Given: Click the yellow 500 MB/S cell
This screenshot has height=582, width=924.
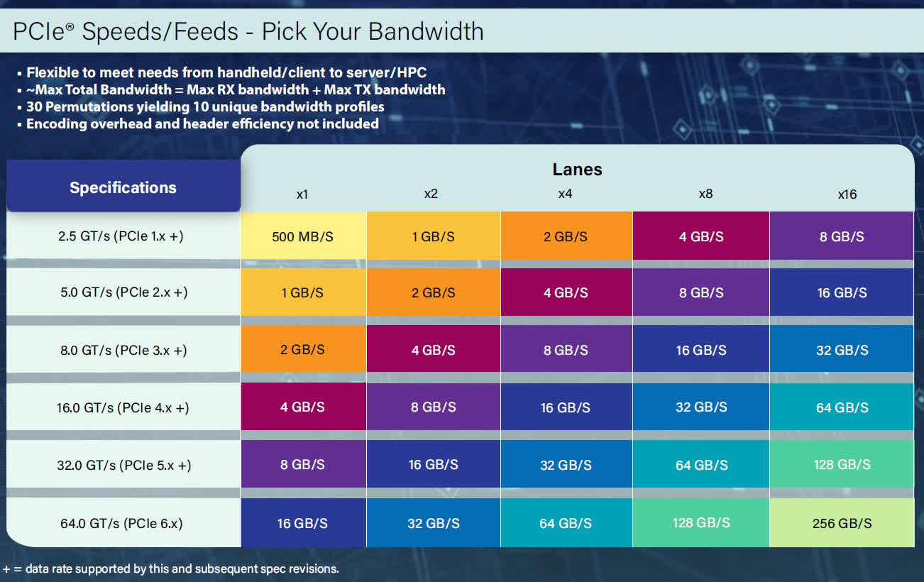Looking at the screenshot, I should click(x=303, y=236).
